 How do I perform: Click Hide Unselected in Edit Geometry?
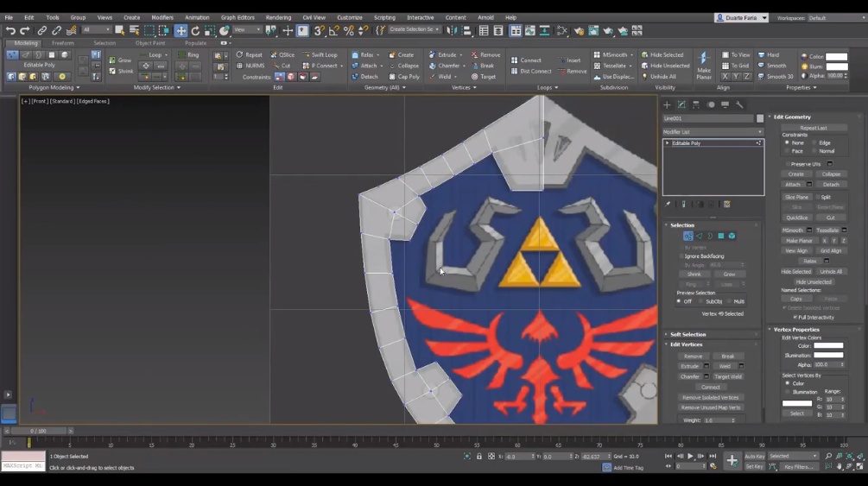click(814, 281)
